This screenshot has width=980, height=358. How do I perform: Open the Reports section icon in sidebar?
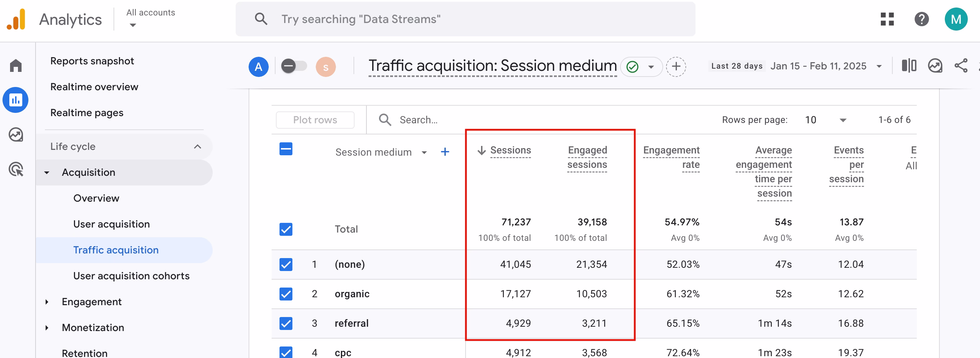pyautogui.click(x=15, y=100)
